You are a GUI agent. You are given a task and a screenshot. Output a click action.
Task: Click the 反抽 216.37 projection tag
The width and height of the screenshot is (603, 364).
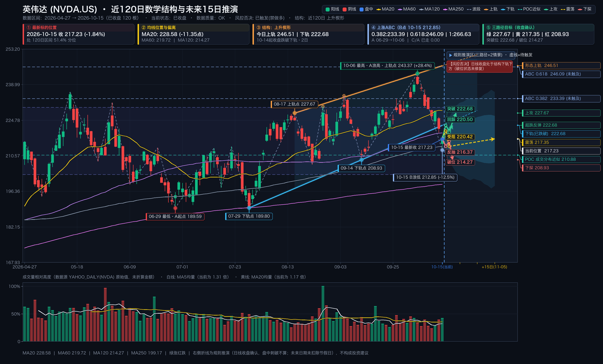coord(460,152)
